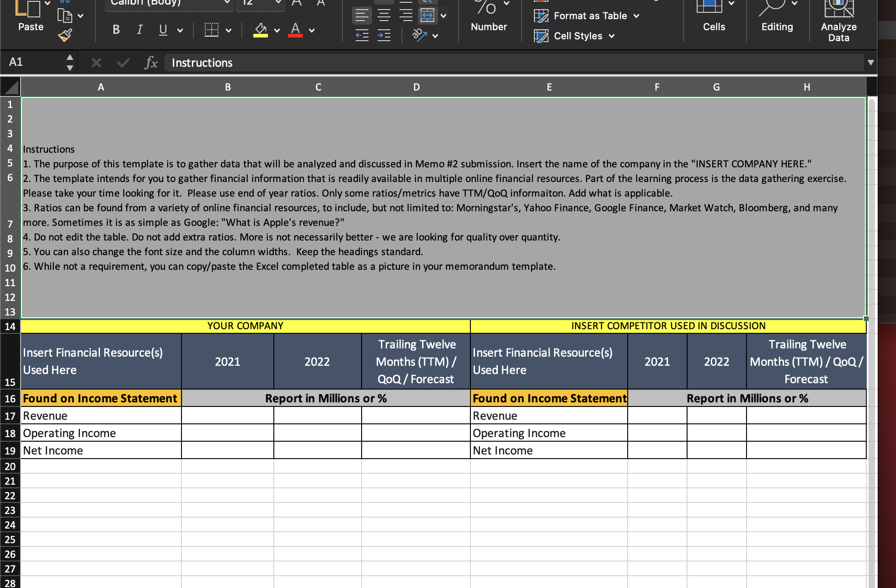Click the Decrease Indent icon
Screen dimensions: 896x588
pos(362,36)
